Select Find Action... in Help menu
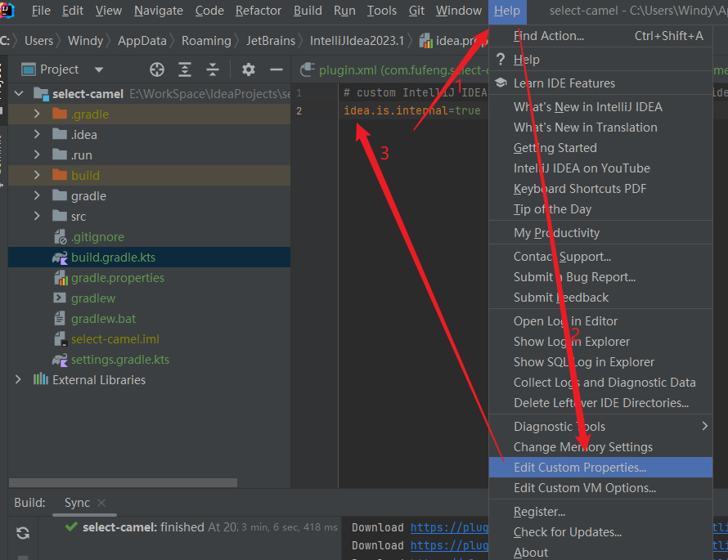 point(600,36)
